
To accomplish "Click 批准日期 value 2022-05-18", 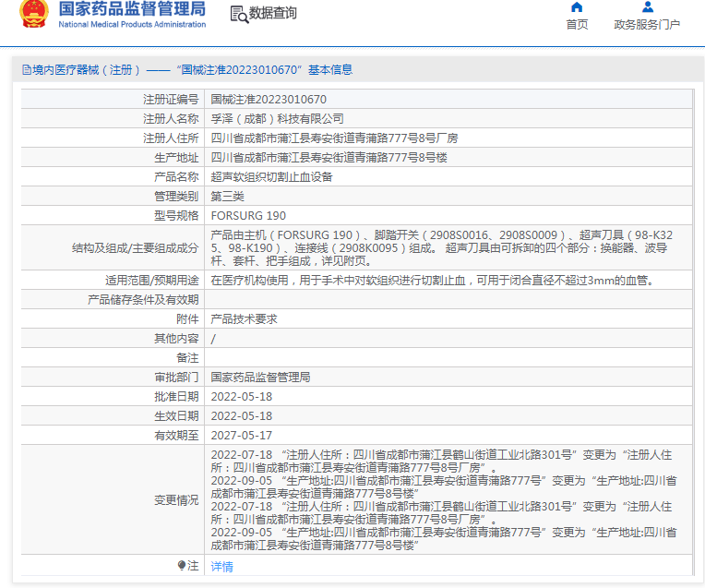I will 242,396.
